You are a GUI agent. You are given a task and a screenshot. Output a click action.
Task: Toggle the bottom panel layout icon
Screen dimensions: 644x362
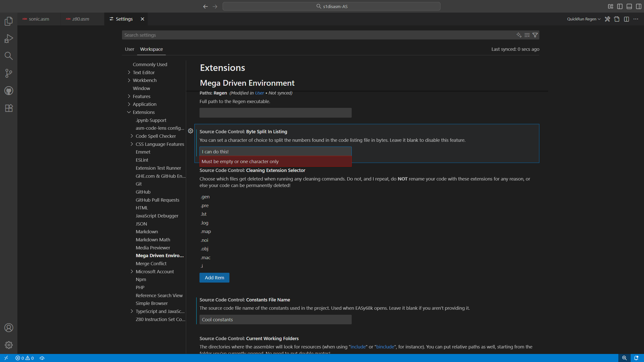[629, 6]
